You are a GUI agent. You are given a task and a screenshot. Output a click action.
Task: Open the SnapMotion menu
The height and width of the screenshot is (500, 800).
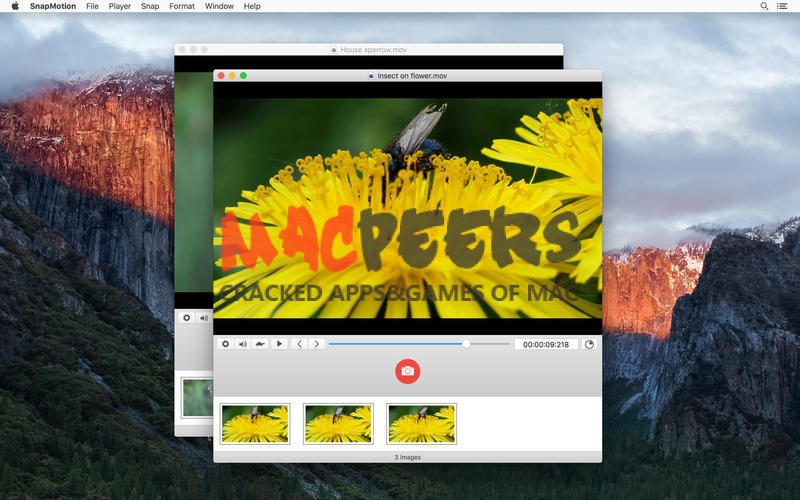tap(53, 6)
